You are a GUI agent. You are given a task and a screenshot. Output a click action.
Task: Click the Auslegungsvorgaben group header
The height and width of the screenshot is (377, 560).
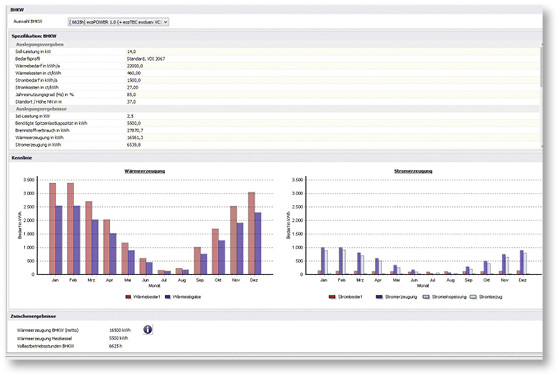[x=40, y=45]
